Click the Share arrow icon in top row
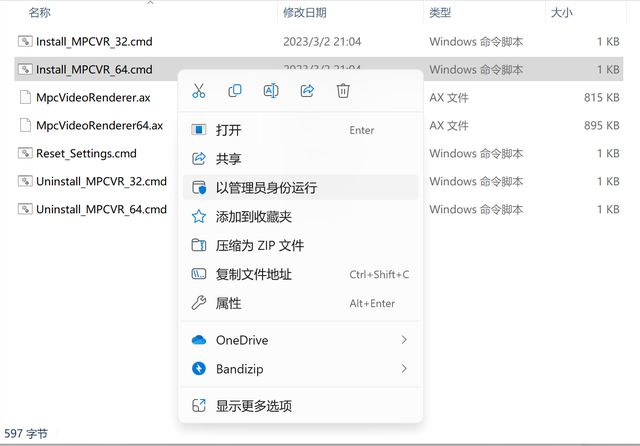 (307, 91)
